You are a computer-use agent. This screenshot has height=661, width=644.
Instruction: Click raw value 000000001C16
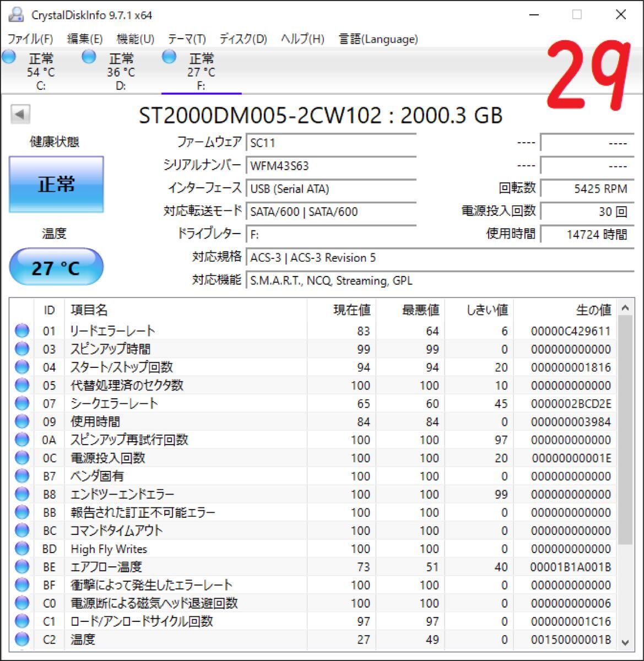click(571, 622)
